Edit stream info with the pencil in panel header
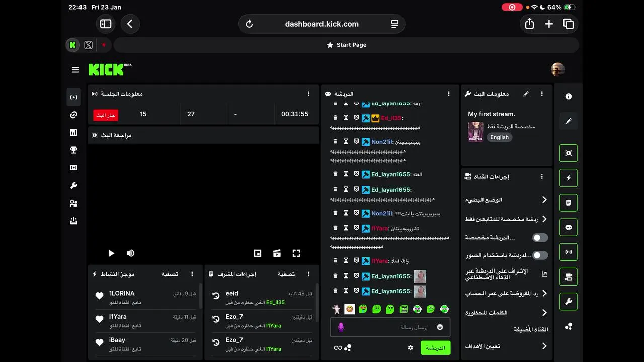644x362 pixels. [x=526, y=94]
